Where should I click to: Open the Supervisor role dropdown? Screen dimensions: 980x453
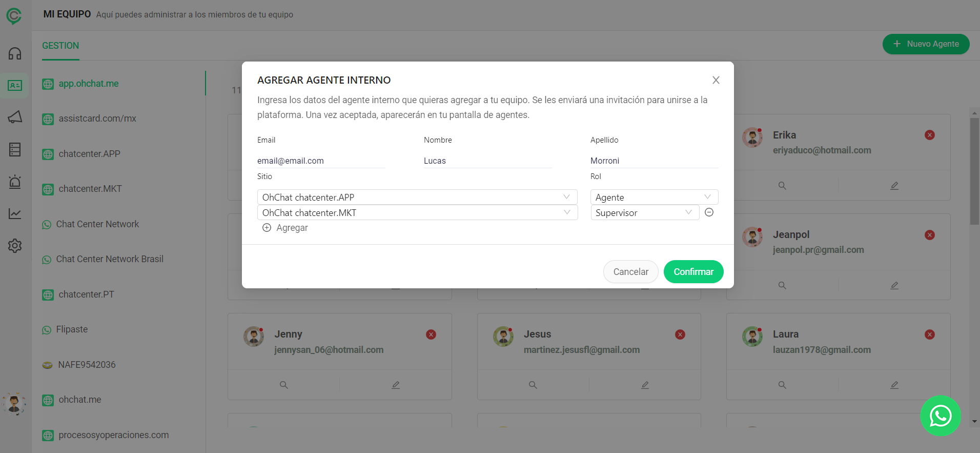[645, 212]
